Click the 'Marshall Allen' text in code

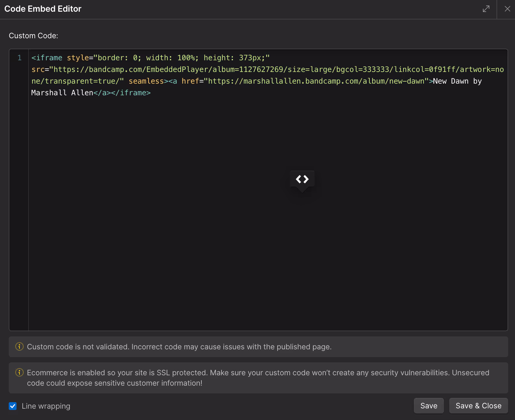pos(62,93)
